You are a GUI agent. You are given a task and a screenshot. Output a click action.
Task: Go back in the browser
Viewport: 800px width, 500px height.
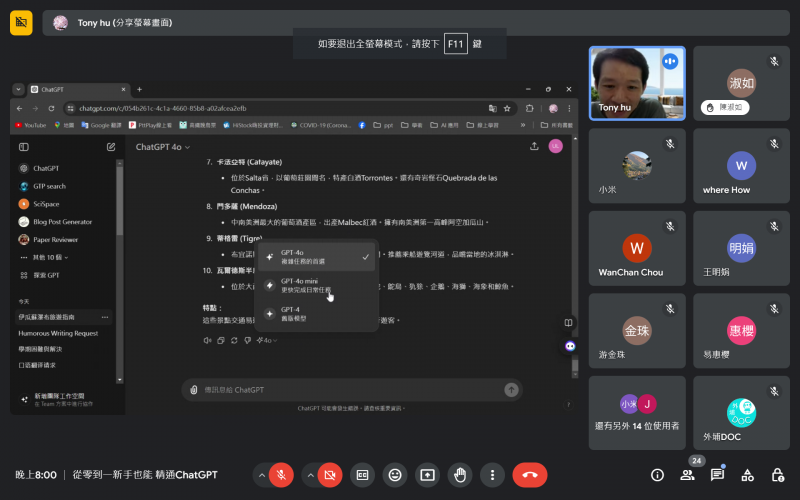[19, 108]
